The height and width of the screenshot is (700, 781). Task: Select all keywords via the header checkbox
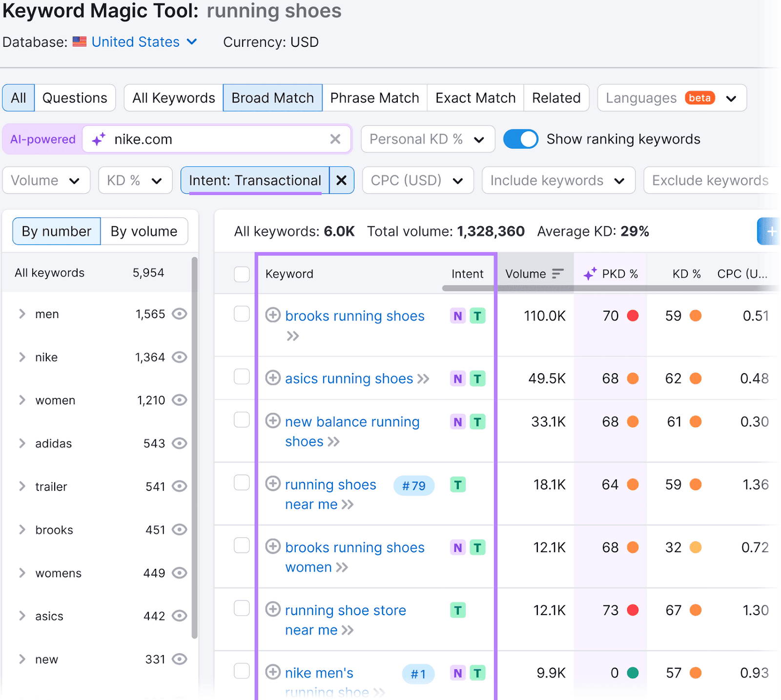coord(242,274)
